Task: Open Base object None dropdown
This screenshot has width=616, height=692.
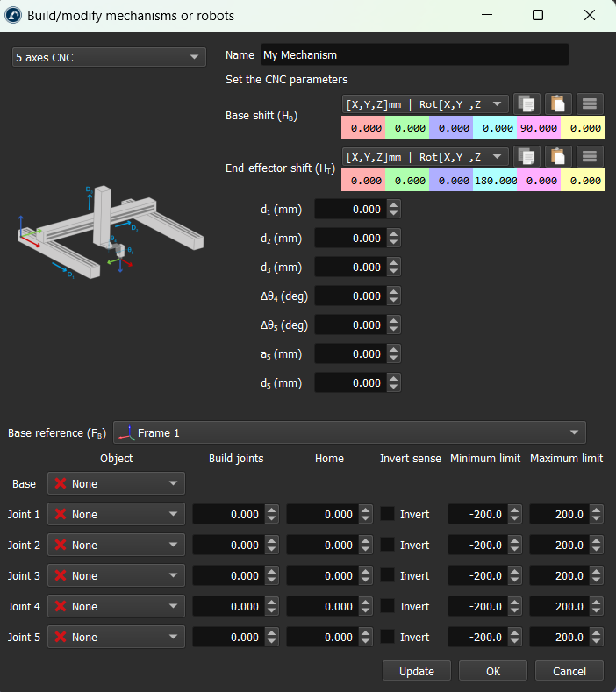Action: click(x=116, y=484)
